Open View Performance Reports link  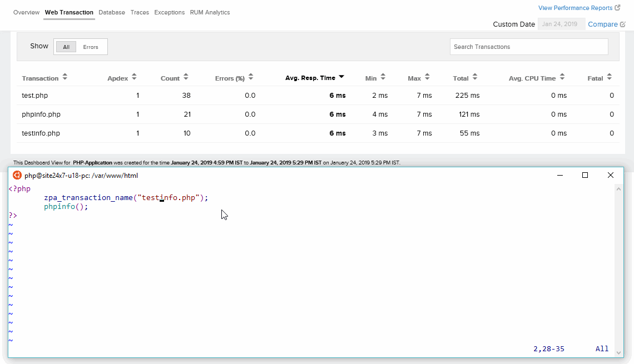(x=575, y=8)
